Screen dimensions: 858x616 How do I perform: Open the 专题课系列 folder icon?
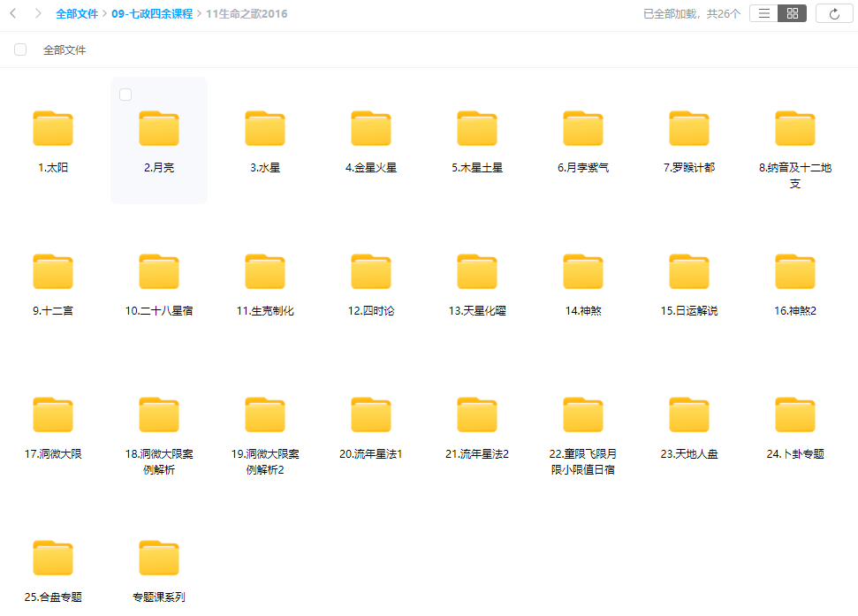pyautogui.click(x=159, y=558)
